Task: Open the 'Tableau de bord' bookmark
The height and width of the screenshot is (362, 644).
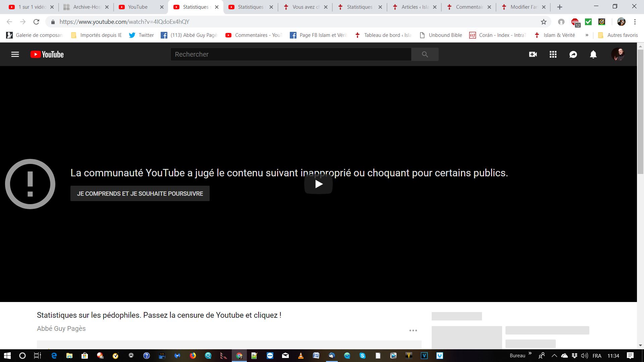Action: [383, 35]
